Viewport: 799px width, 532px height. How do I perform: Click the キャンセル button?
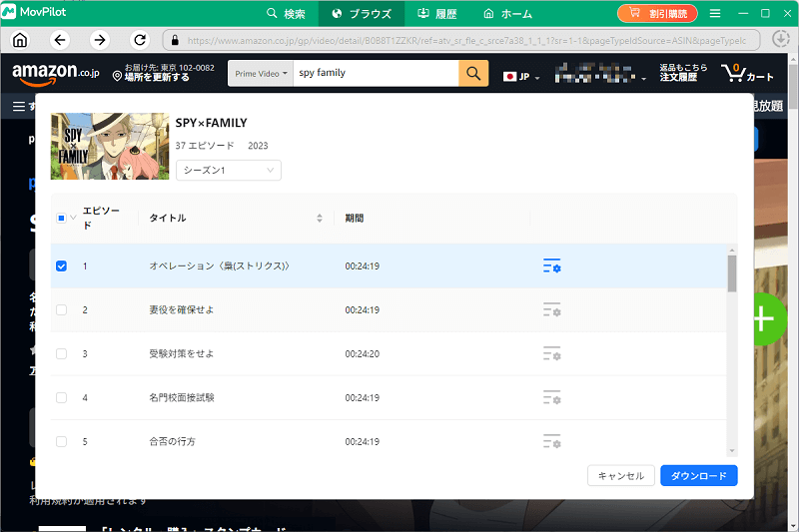click(620, 475)
